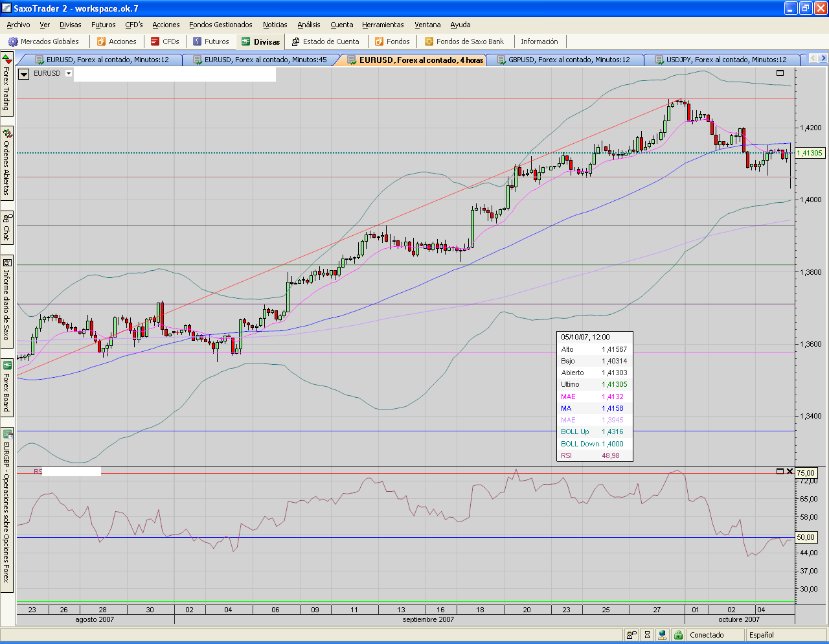Maximize the main price chart panel
Screen dimensions: 829x644
[780, 73]
